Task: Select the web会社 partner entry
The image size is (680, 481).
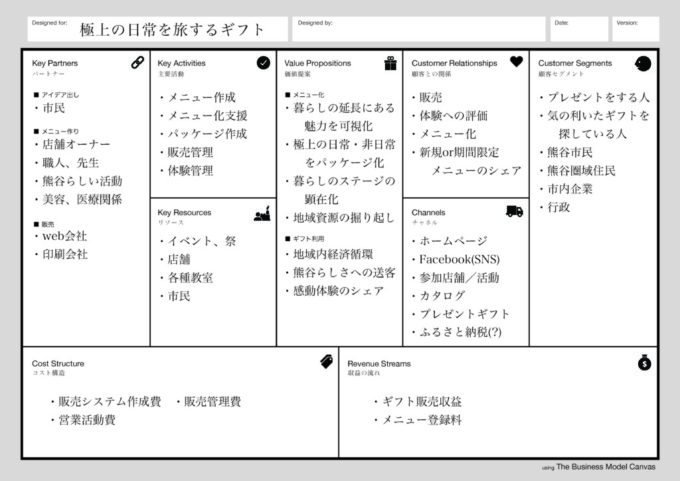Action: point(64,235)
